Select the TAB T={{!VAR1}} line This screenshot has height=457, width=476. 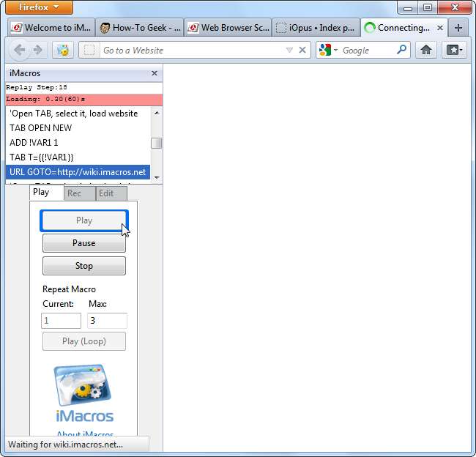pyautogui.click(x=78, y=157)
